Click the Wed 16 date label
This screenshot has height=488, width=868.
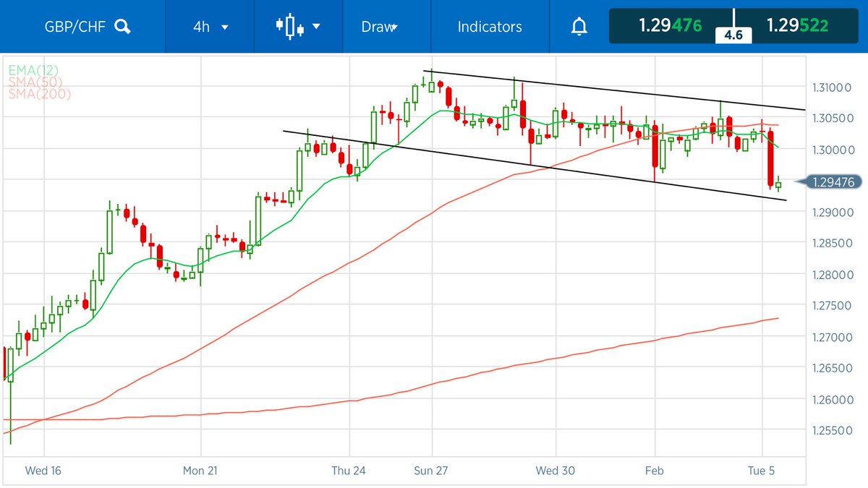(x=43, y=471)
